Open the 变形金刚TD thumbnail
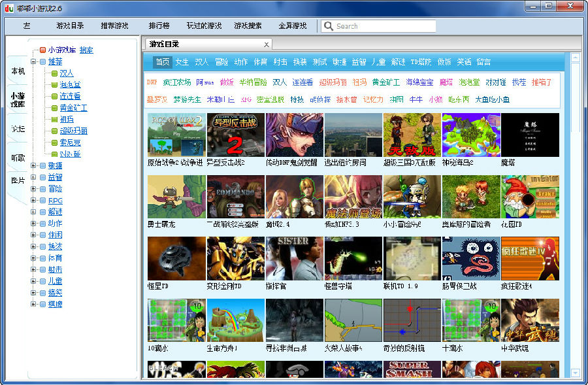This screenshot has width=588, height=385. coord(235,259)
